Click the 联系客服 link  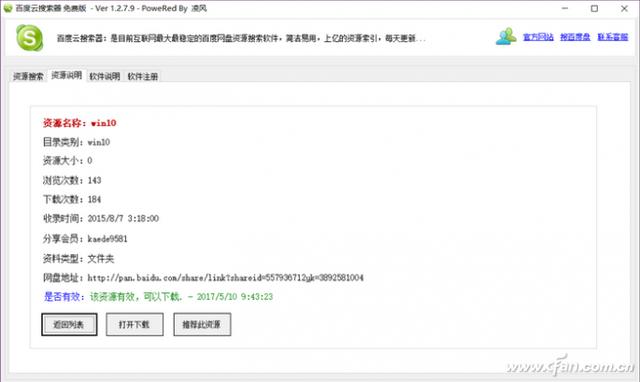pyautogui.click(x=613, y=37)
